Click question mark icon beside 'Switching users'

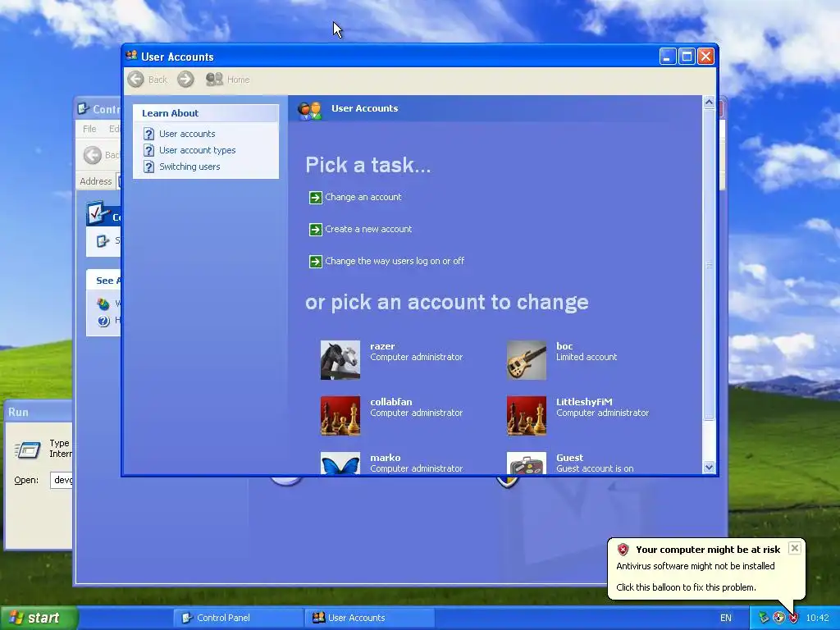pos(149,167)
